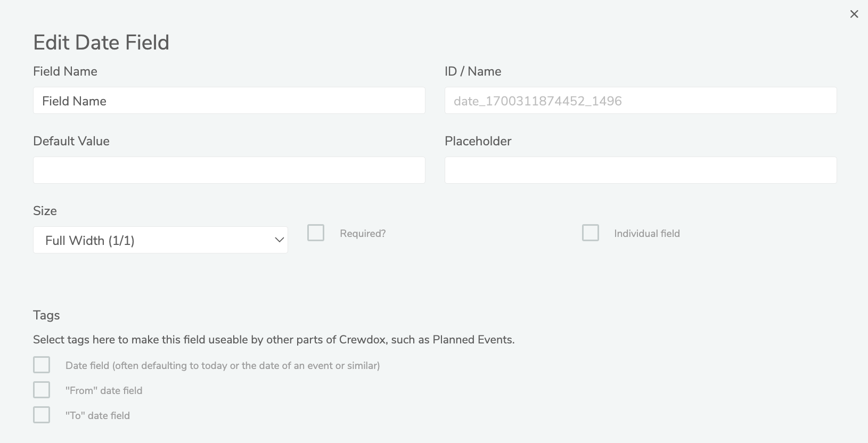Viewport: 868px width, 443px height.
Task: Click the "Required?" label text
Action: pyautogui.click(x=363, y=234)
